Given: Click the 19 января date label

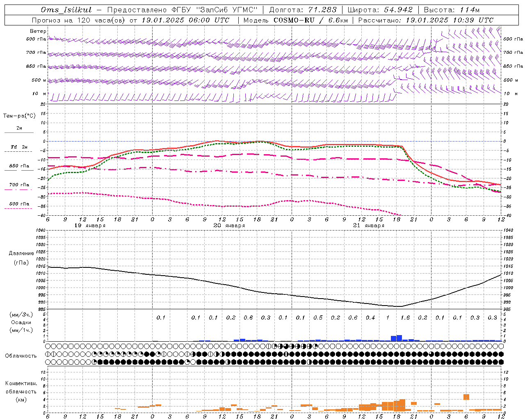Looking at the screenshot, I should 90,226.
